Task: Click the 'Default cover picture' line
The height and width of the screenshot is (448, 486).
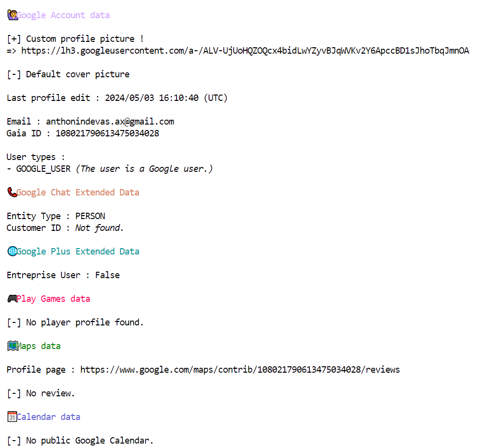Action: 68,74
